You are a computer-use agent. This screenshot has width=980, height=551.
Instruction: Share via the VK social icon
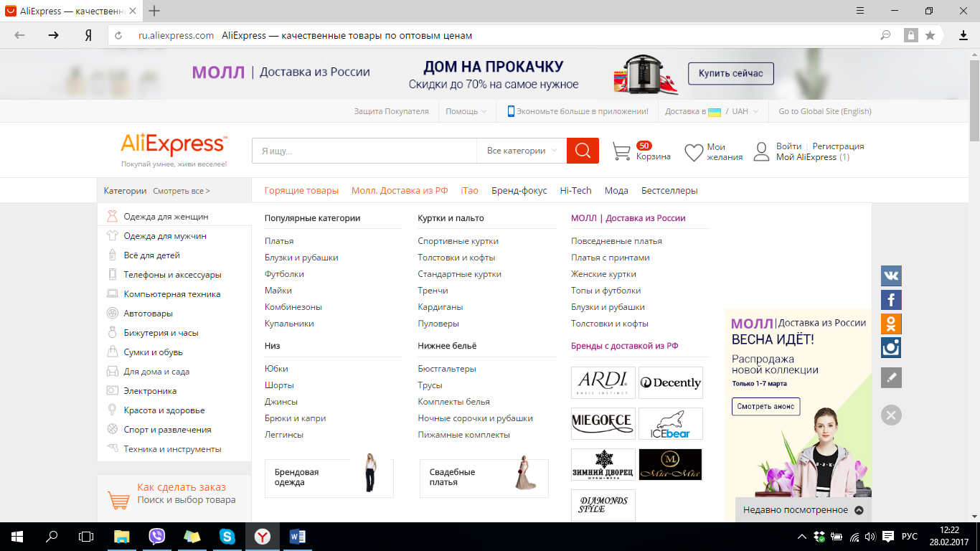coord(891,275)
